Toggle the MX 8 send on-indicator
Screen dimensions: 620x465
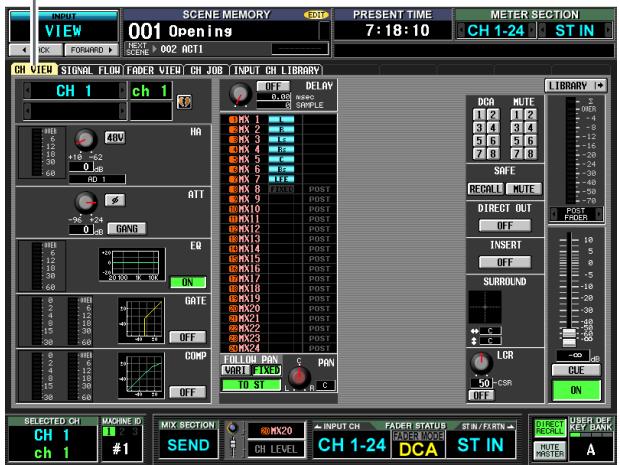pos(233,189)
